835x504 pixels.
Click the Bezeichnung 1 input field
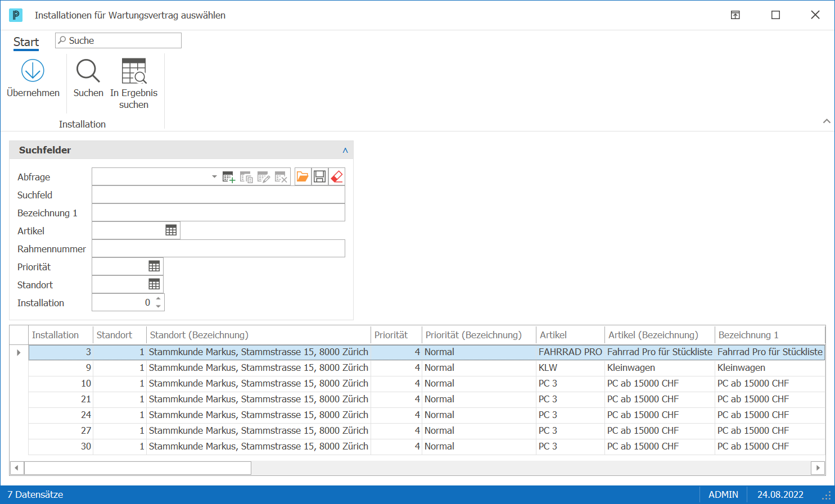[218, 212]
